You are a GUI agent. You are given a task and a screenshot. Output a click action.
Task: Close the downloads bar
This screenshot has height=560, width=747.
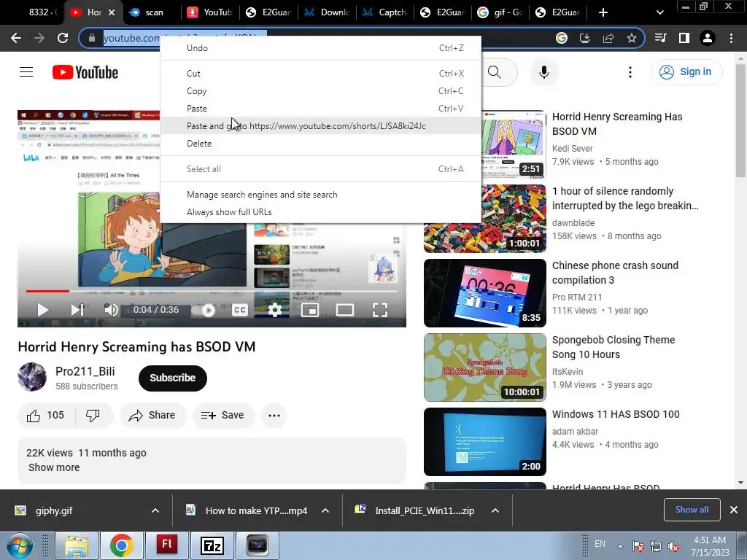[x=734, y=510]
